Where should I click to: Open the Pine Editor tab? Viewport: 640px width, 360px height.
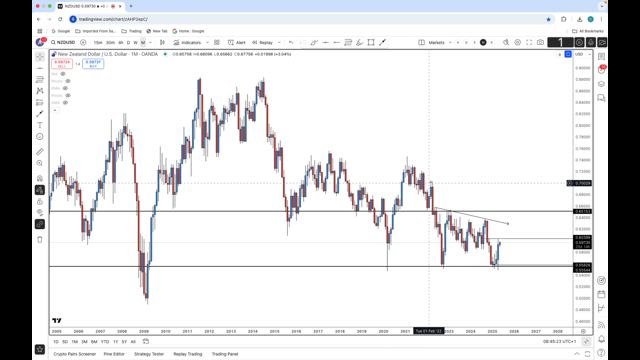(x=114, y=354)
